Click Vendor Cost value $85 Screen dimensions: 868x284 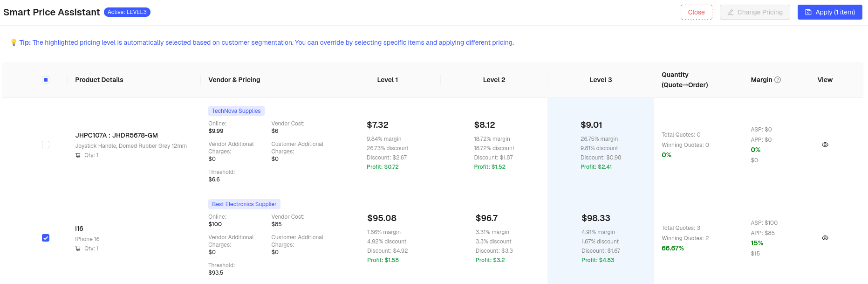pos(276,224)
